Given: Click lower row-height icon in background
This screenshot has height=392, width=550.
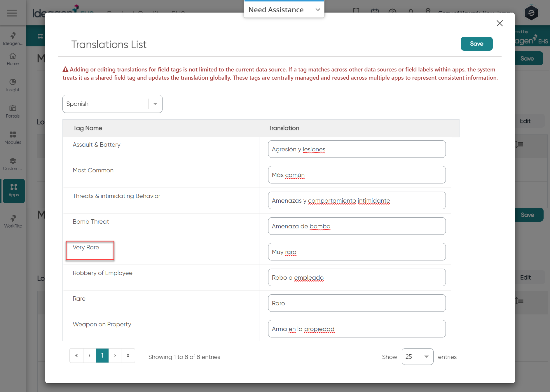Looking at the screenshot, I should pyautogui.click(x=519, y=301).
